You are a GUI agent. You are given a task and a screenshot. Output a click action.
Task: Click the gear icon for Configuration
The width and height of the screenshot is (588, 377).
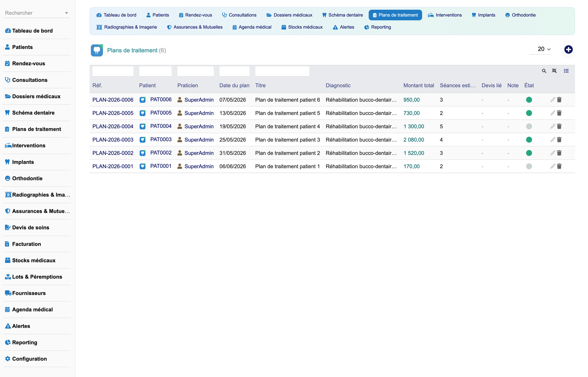coord(8,359)
